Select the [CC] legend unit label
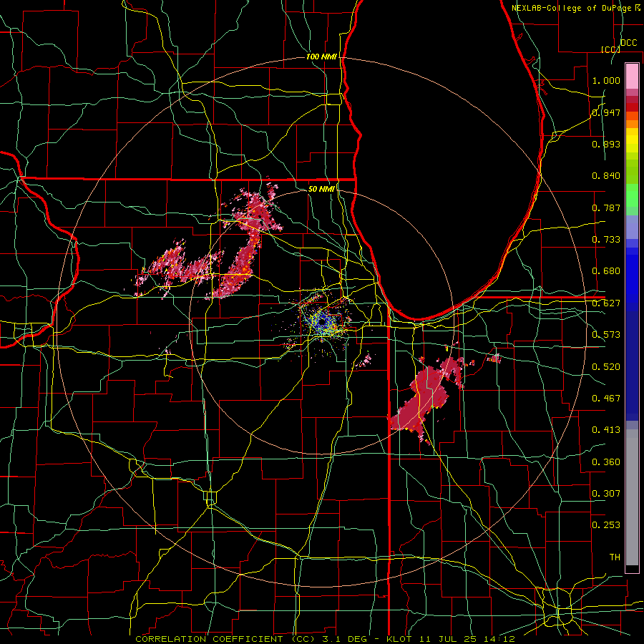644x644 pixels. click(x=610, y=49)
